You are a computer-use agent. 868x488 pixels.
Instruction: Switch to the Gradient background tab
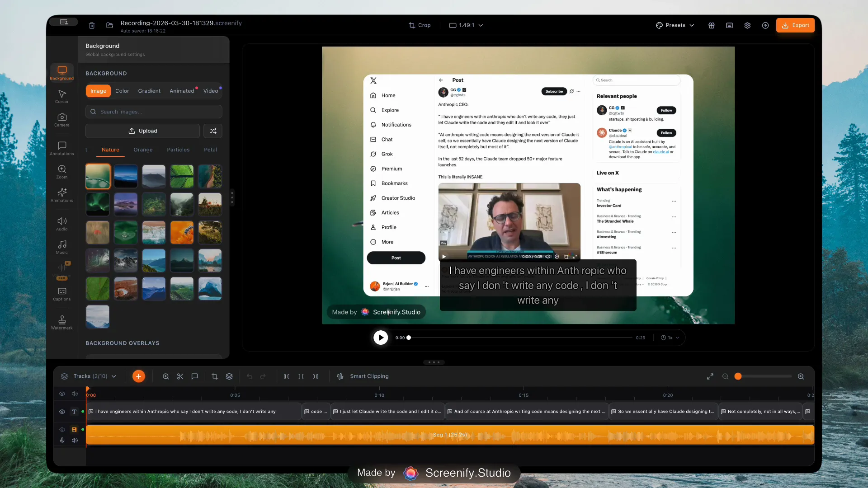(x=149, y=91)
